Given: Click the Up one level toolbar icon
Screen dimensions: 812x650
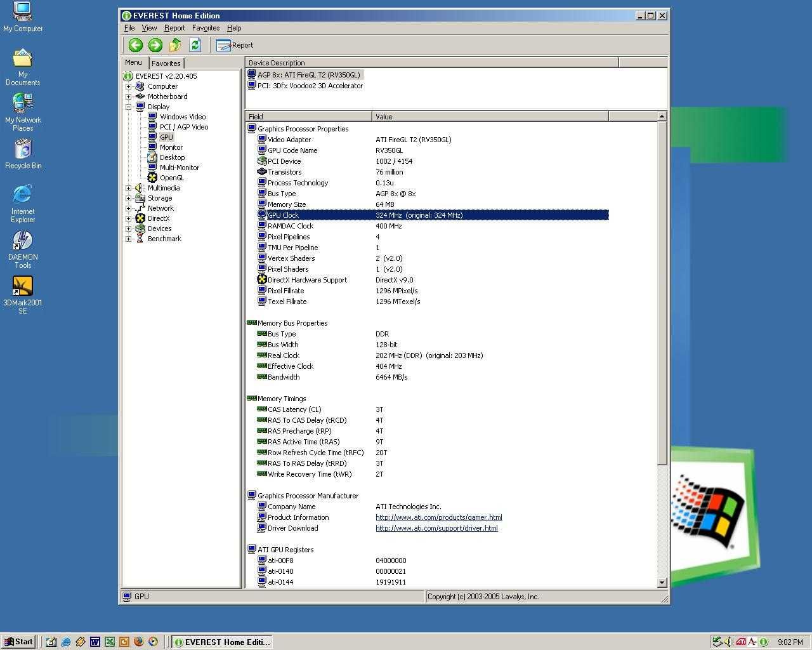Looking at the screenshot, I should (175, 44).
